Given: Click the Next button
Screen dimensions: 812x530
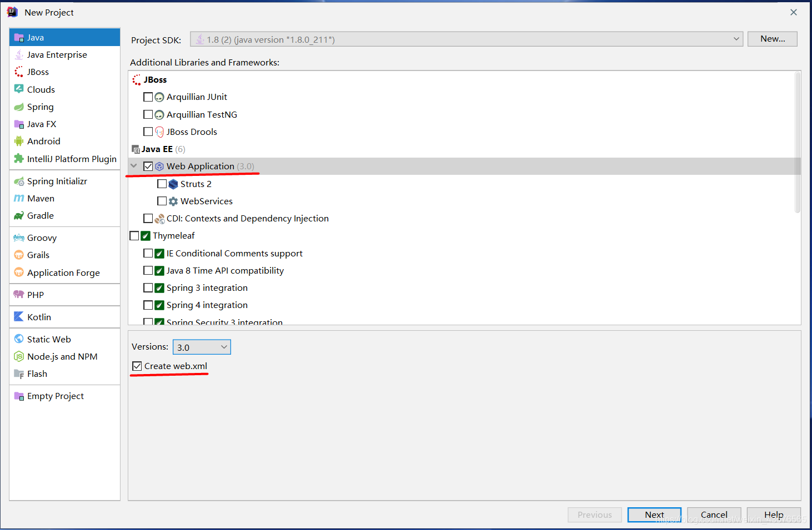Looking at the screenshot, I should coord(654,515).
